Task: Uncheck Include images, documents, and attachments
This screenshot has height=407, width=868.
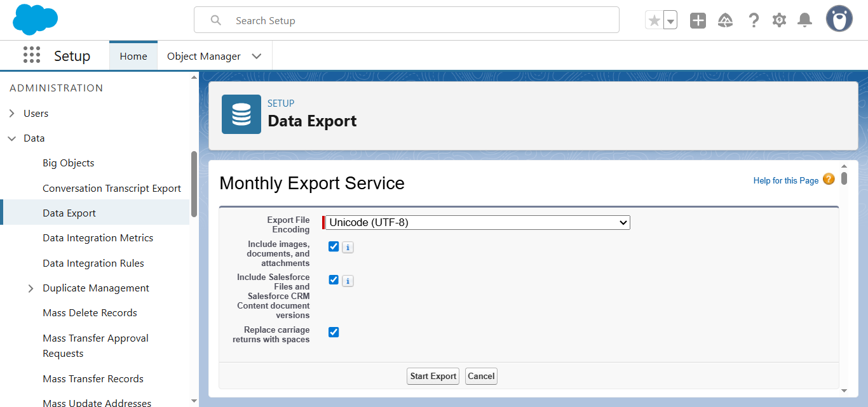Action: (334, 246)
